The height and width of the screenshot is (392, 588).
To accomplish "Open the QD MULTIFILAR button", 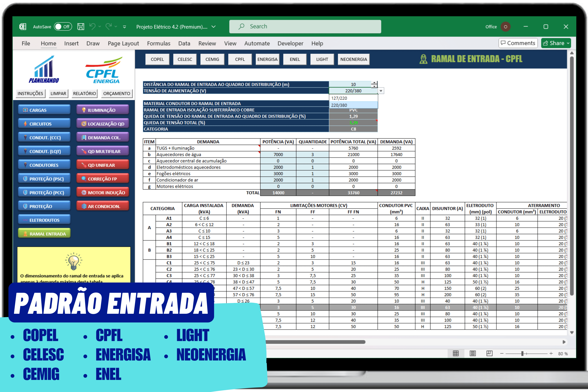I will pos(103,151).
